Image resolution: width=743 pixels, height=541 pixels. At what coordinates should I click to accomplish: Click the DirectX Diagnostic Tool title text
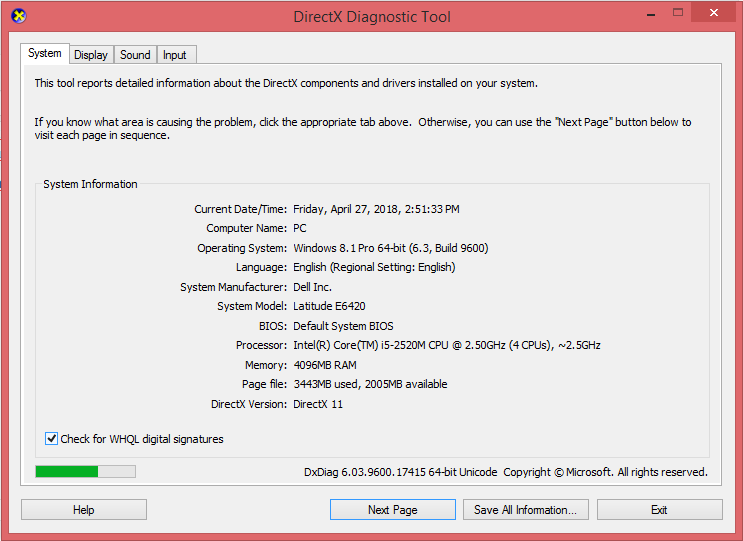click(371, 17)
